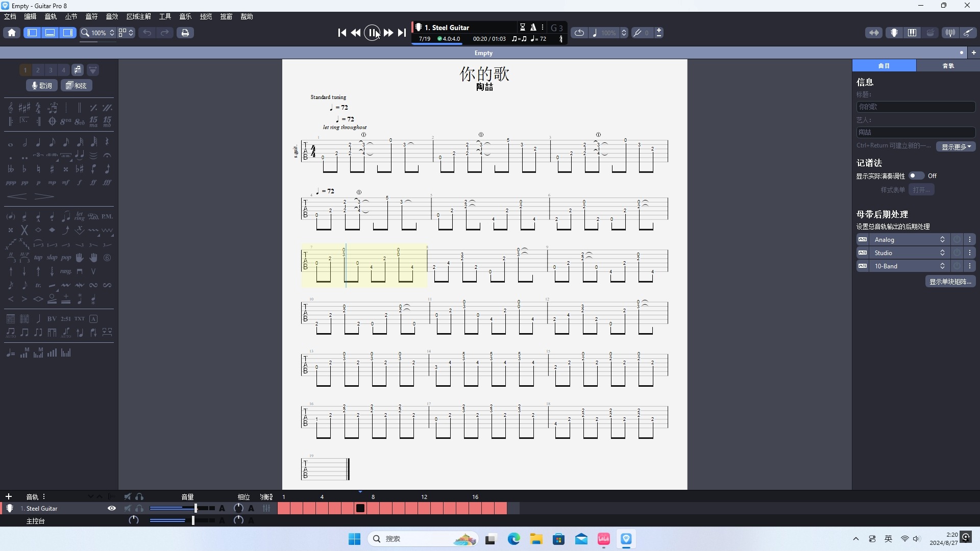This screenshot has height=551, width=980.
Task: Open relative tempo stepper arrows
Action: tap(624, 33)
